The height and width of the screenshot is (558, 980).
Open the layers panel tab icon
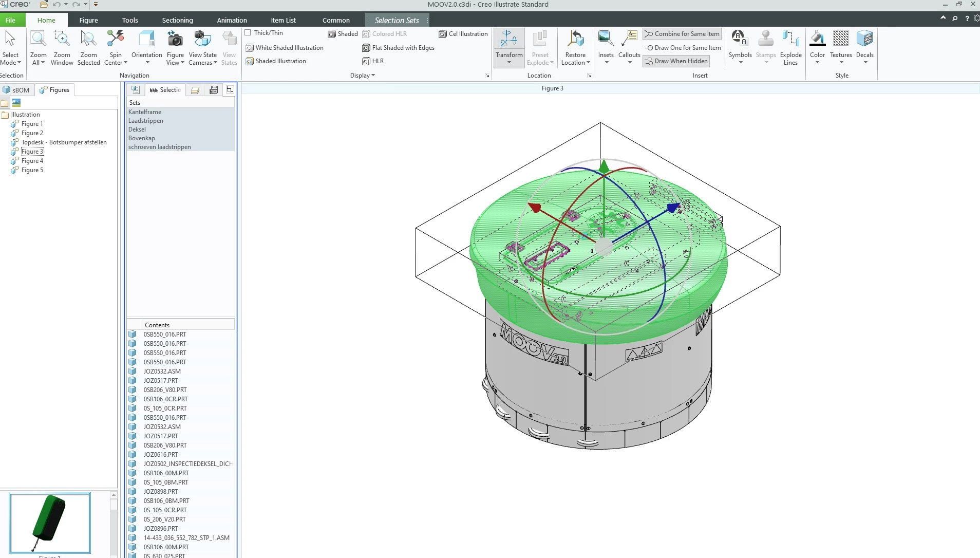(x=195, y=90)
